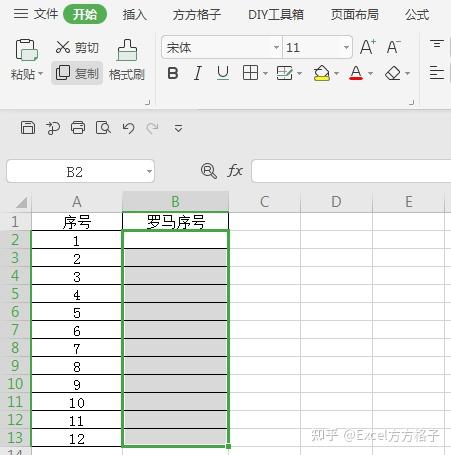
Task: Click the eraser clear icon
Action: [393, 73]
